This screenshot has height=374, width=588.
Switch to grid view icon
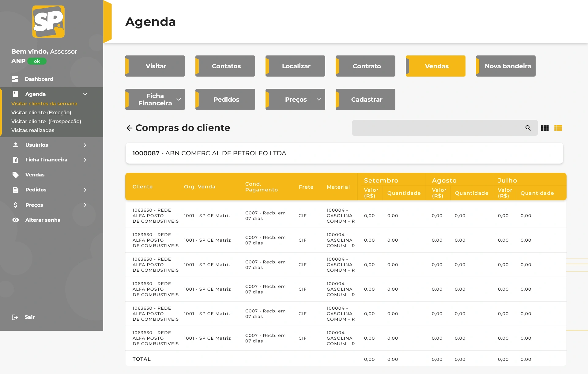coord(545,128)
